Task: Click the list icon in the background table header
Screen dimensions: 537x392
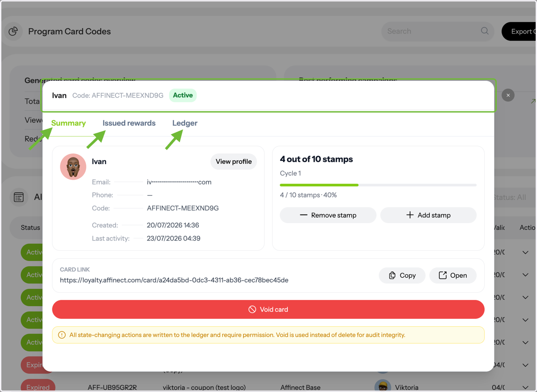Action: pyautogui.click(x=19, y=197)
